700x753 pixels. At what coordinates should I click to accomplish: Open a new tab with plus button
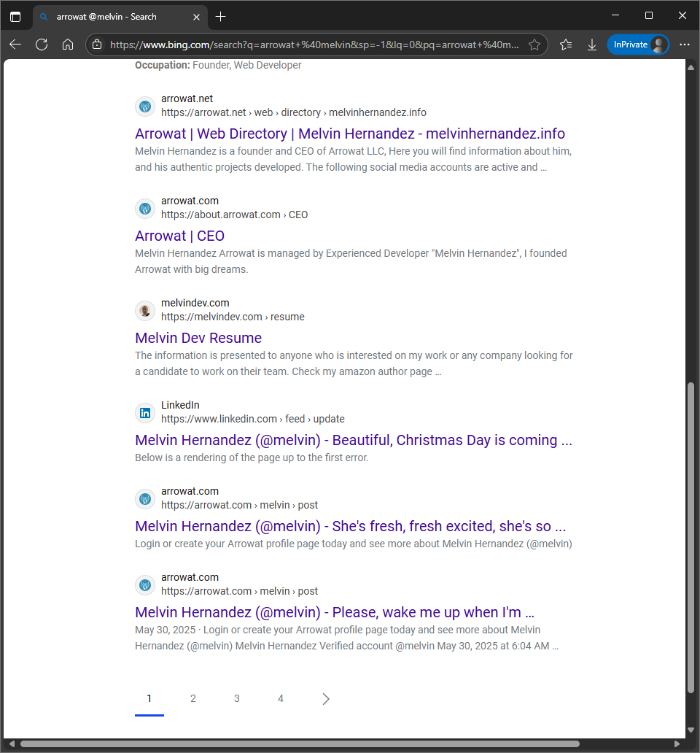pos(221,17)
